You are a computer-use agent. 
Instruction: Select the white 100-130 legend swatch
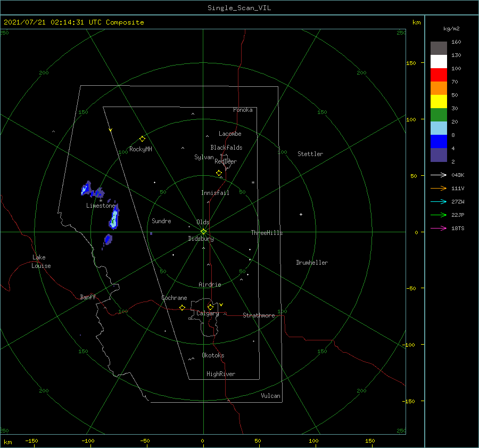coord(439,61)
